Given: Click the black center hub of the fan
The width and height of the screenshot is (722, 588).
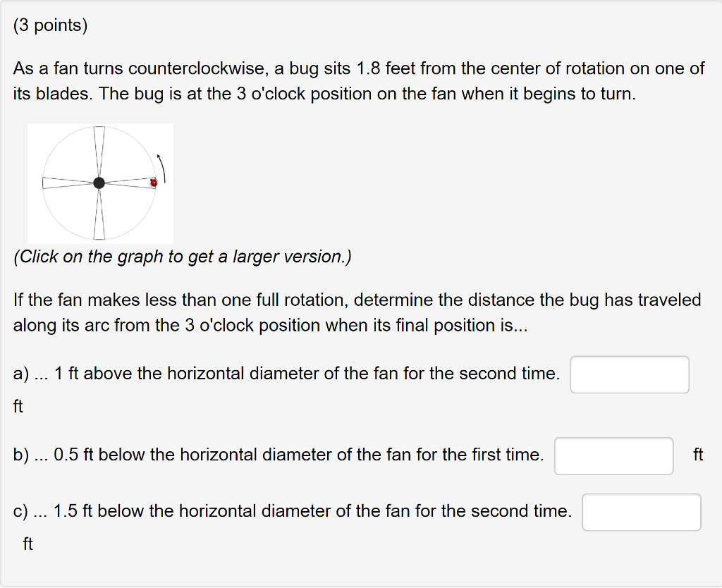Looking at the screenshot, I should [x=99, y=183].
